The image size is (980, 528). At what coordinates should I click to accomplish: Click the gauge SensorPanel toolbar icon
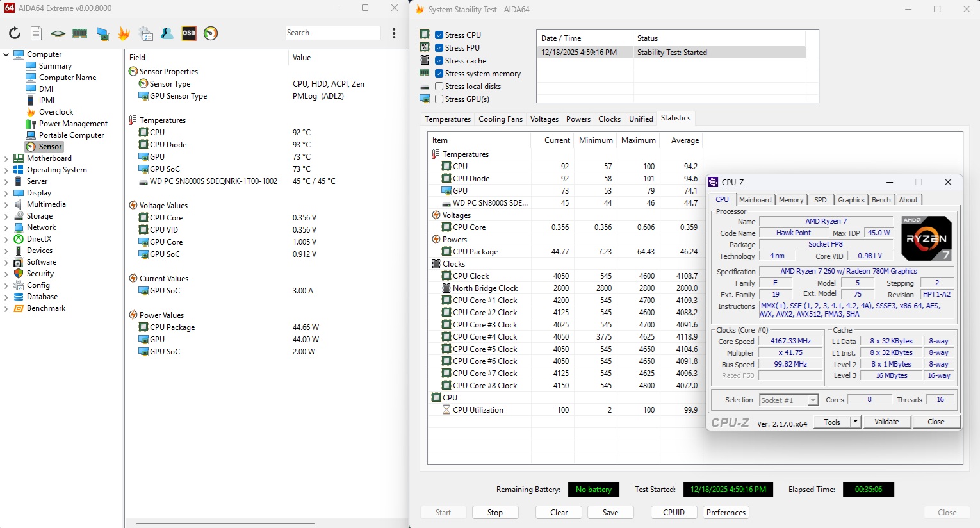pyautogui.click(x=211, y=33)
